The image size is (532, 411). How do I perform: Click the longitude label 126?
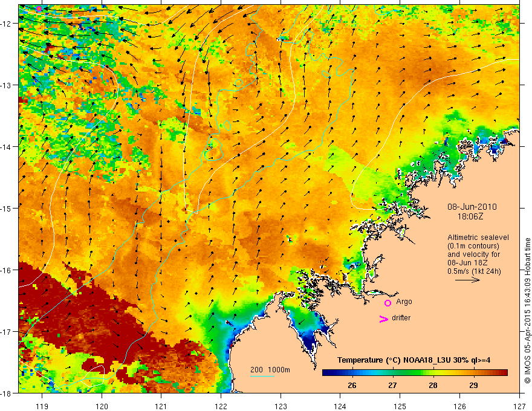point(459,406)
